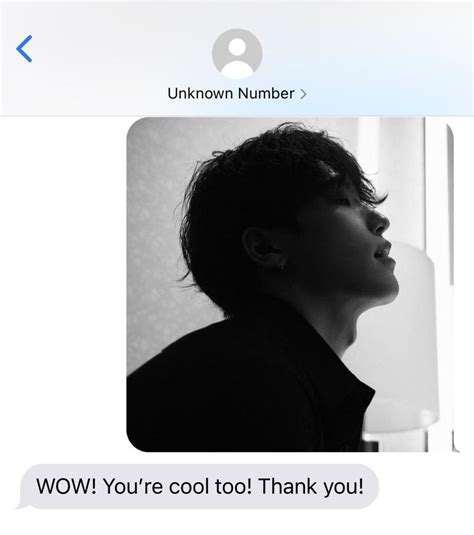474x535 pixels.
Task: Click the small arrow beside Unknown Number
Action: tap(303, 94)
